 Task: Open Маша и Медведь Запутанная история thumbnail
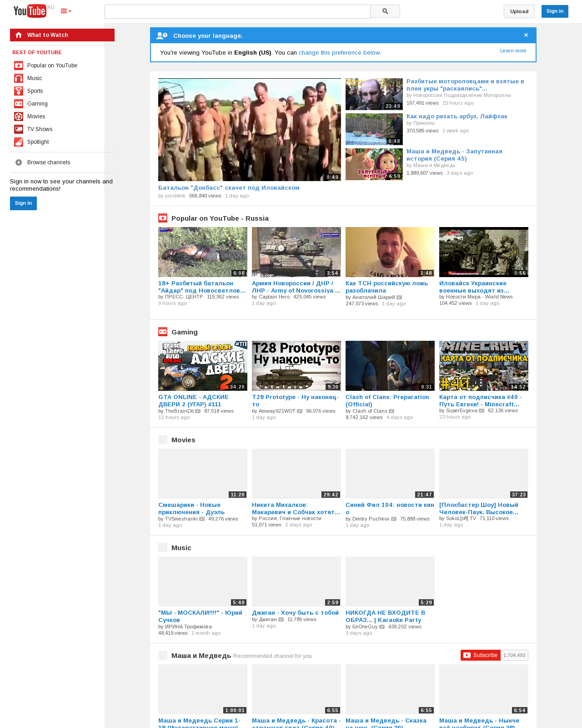coord(374,164)
